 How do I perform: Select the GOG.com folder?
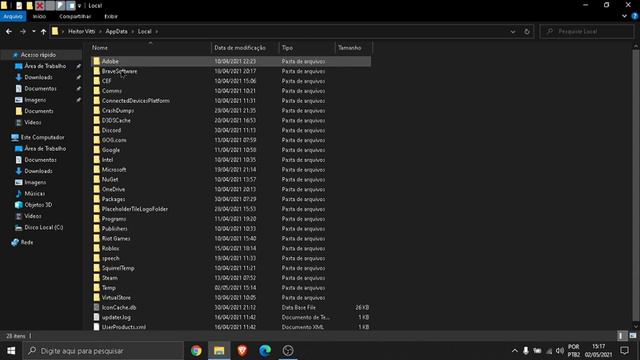click(x=114, y=140)
